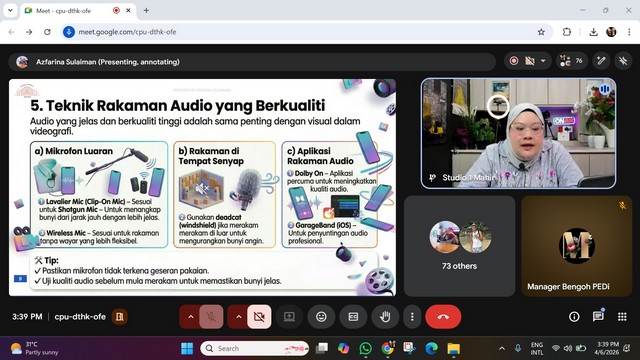Open a new browser tab
The width and height of the screenshot is (640, 360).
point(146,11)
